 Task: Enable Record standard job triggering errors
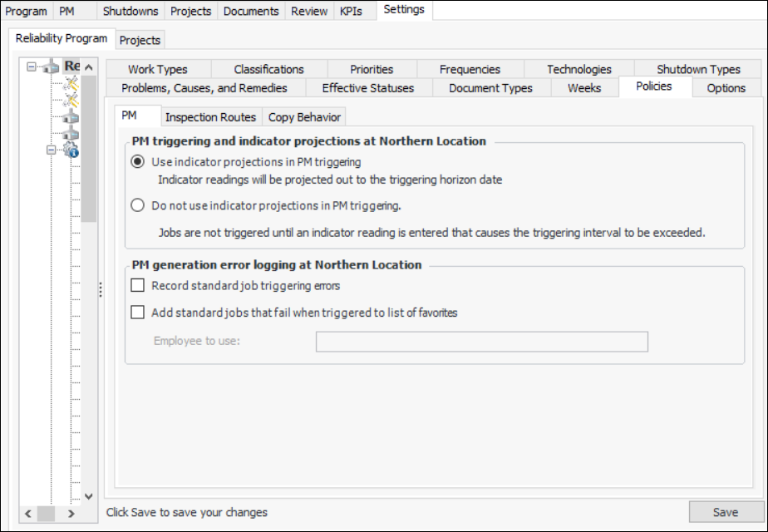click(138, 285)
